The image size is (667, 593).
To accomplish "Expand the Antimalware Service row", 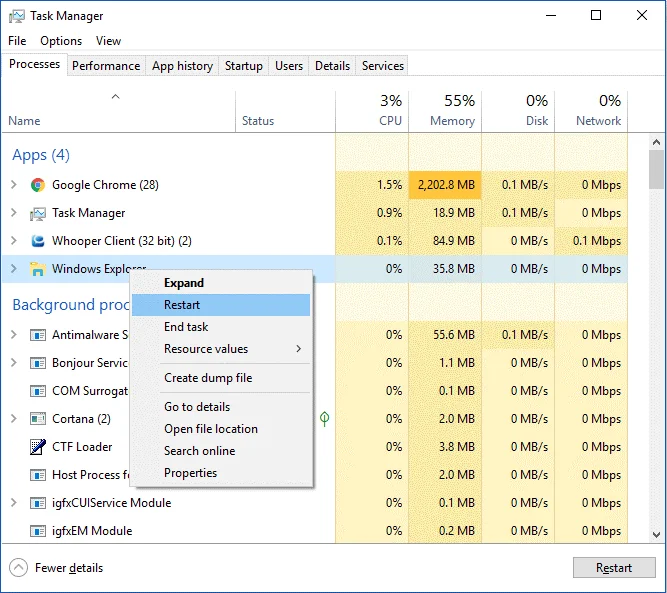I will [x=14, y=335].
